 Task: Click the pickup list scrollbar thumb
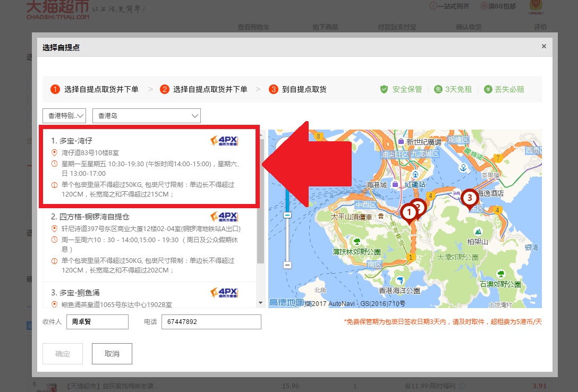tap(261, 201)
